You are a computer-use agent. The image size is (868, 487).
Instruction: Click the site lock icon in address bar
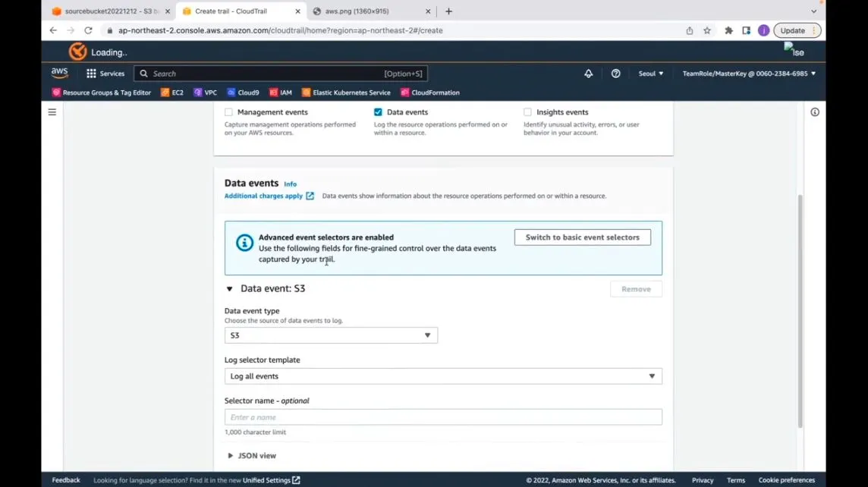(109, 30)
